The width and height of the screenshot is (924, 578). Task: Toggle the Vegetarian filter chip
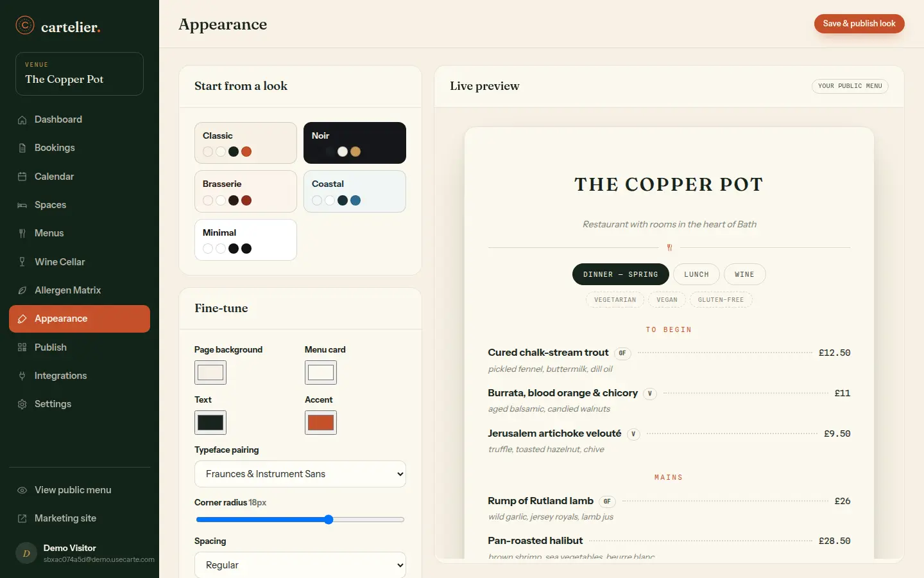(615, 300)
